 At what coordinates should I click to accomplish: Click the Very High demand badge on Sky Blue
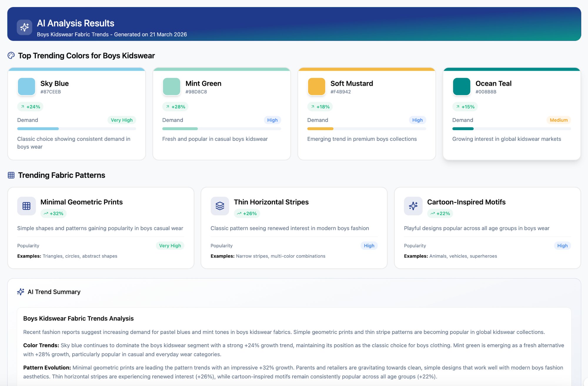(x=121, y=120)
